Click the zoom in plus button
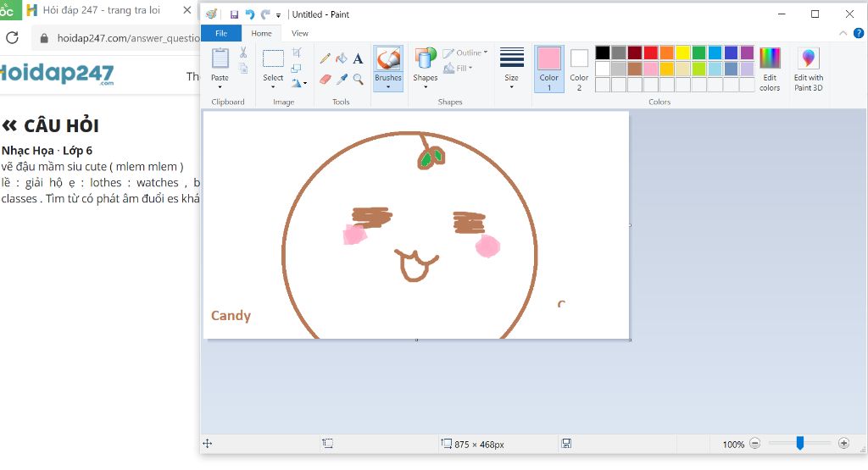Screen dimensions: 868x470 pyautogui.click(x=843, y=444)
